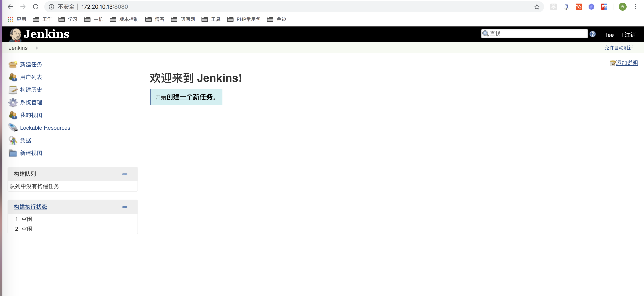Open the Apps (应用) grid shortcut

(x=10, y=19)
